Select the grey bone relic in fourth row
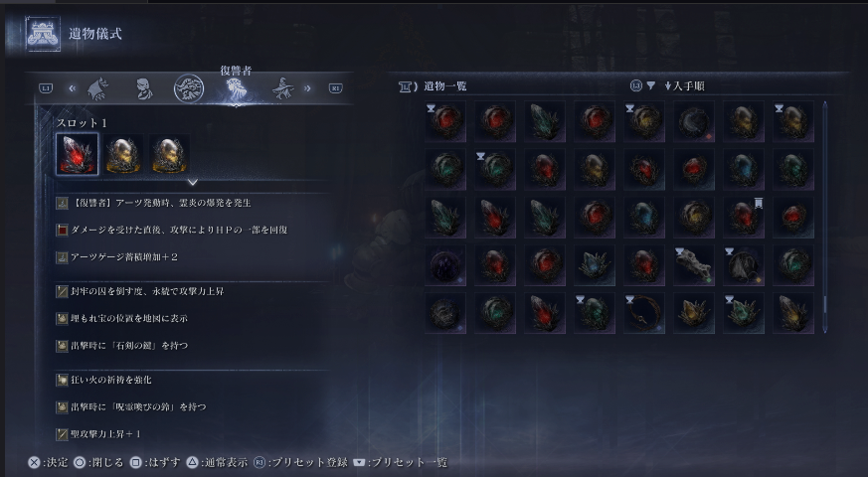Viewport: 868px width, 477px height. (x=694, y=265)
